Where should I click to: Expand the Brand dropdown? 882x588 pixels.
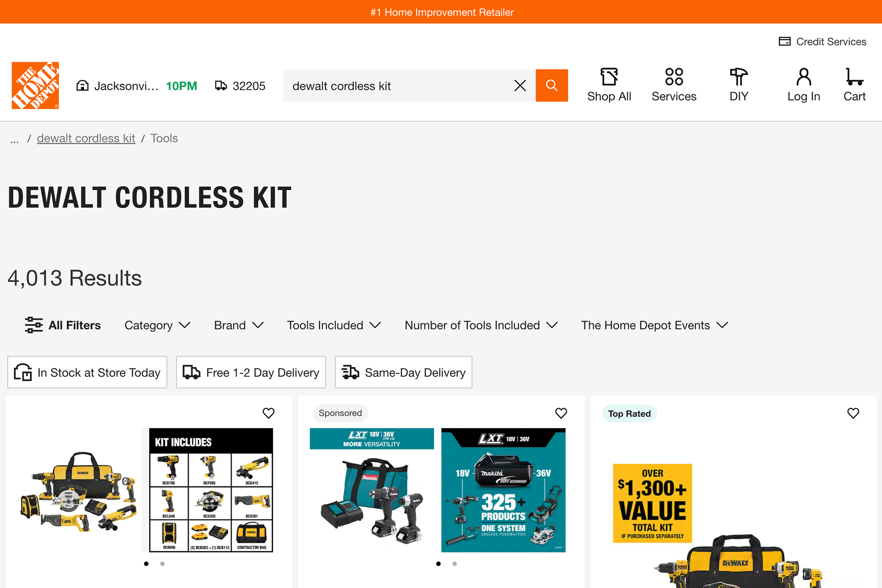[x=239, y=325]
